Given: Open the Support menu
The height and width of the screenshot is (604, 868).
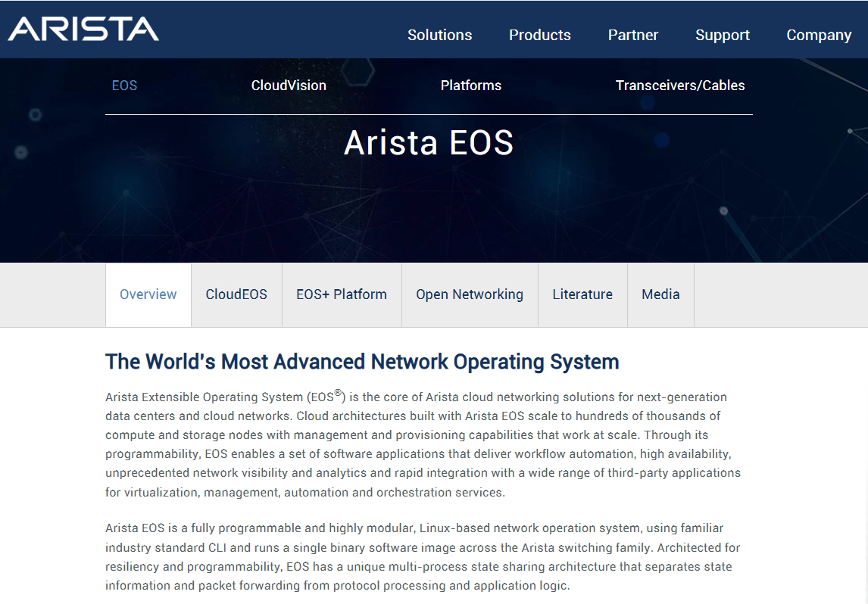Looking at the screenshot, I should [x=723, y=35].
